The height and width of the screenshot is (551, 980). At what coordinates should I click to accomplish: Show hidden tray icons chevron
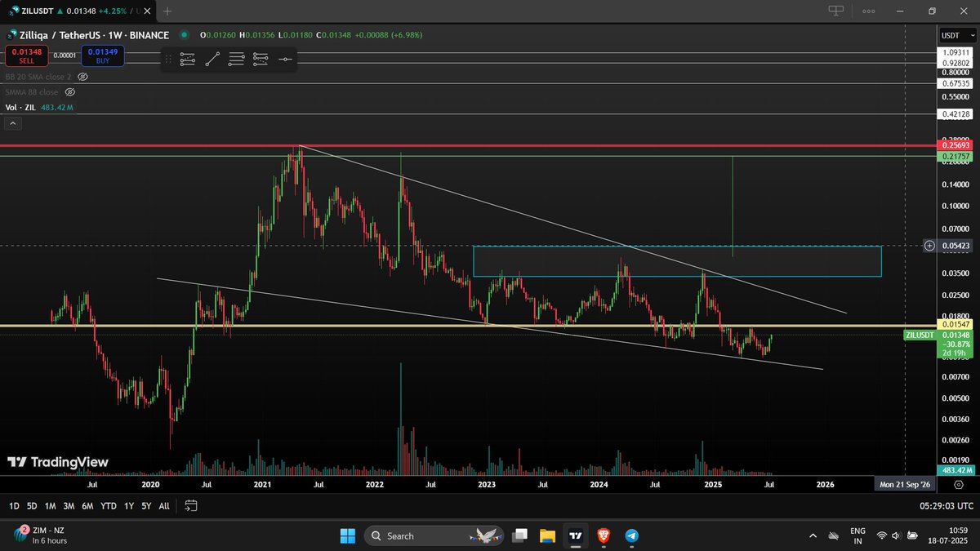tap(812, 535)
